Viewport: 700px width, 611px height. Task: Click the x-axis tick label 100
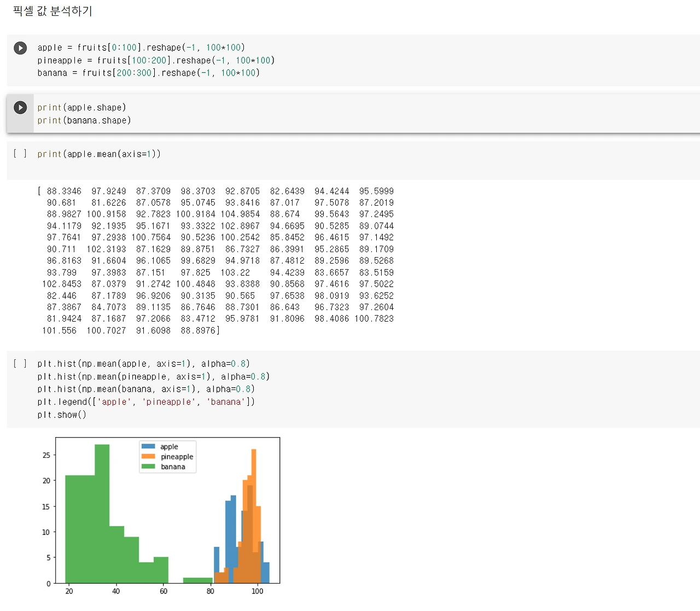pyautogui.click(x=257, y=591)
